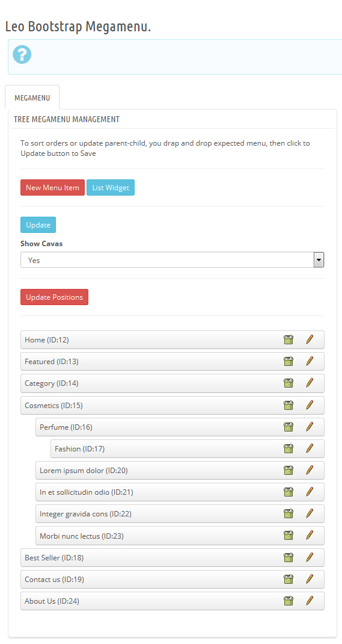Edit Best Seller with pencil icon
Screen dimensions: 342x644
(x=310, y=557)
